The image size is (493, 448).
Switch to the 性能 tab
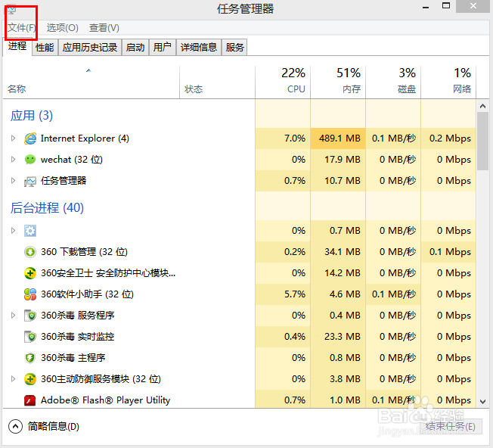click(x=45, y=48)
